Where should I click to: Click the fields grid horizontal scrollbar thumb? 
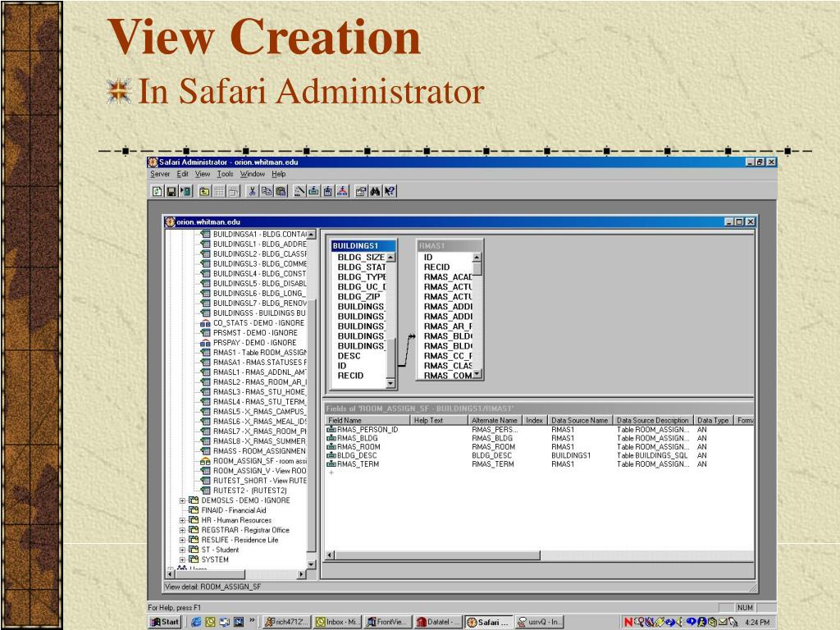point(437,555)
